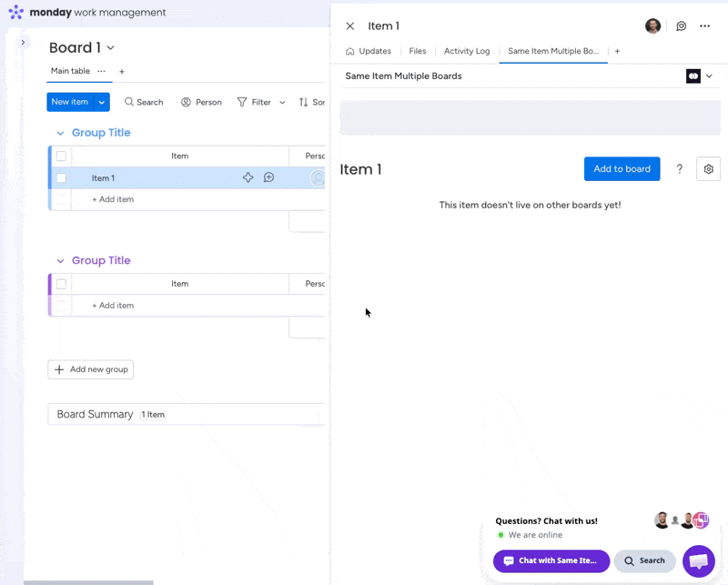Open the app settings gear icon
The height and width of the screenshot is (585, 728).
coord(708,169)
